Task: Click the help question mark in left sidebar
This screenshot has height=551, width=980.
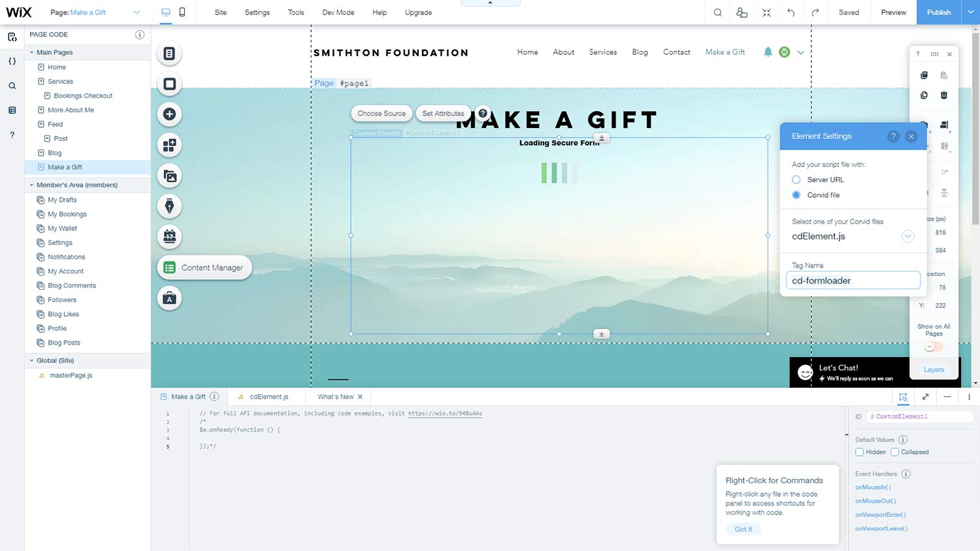Action: [12, 134]
